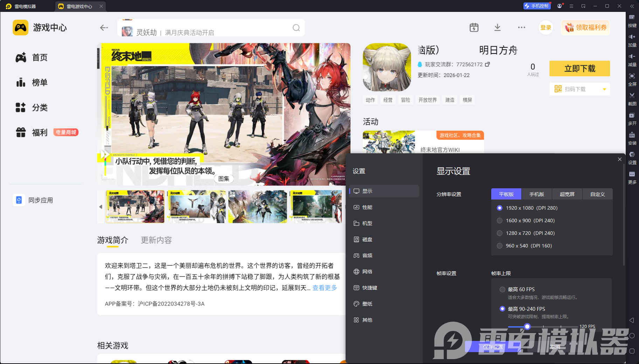The image size is (639, 364).
Task: Click the screenshot scissors icon in sidebar
Action: tap(632, 96)
